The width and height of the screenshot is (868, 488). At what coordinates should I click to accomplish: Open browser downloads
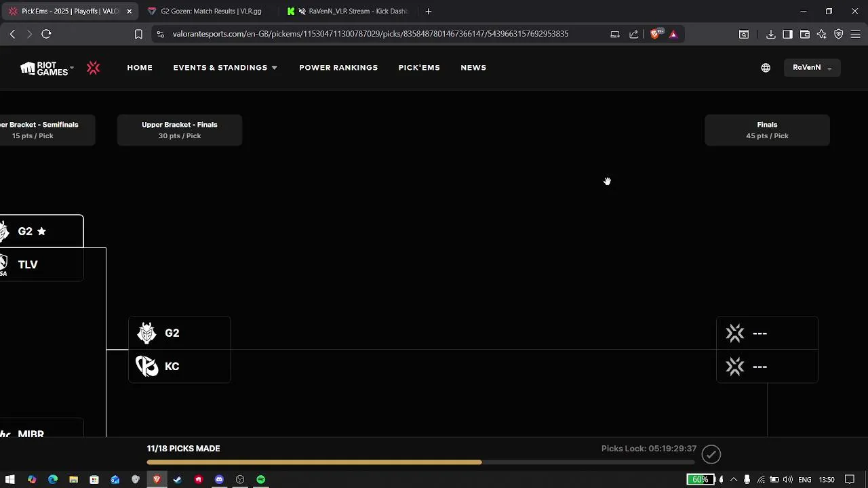(771, 34)
